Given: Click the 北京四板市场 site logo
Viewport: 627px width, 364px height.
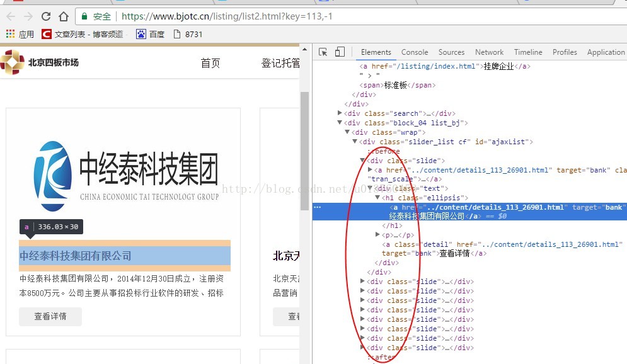Looking at the screenshot, I should (x=40, y=62).
